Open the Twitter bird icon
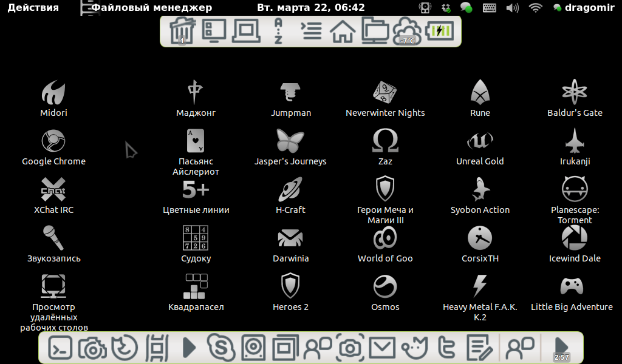The image size is (622, 364). [446, 348]
